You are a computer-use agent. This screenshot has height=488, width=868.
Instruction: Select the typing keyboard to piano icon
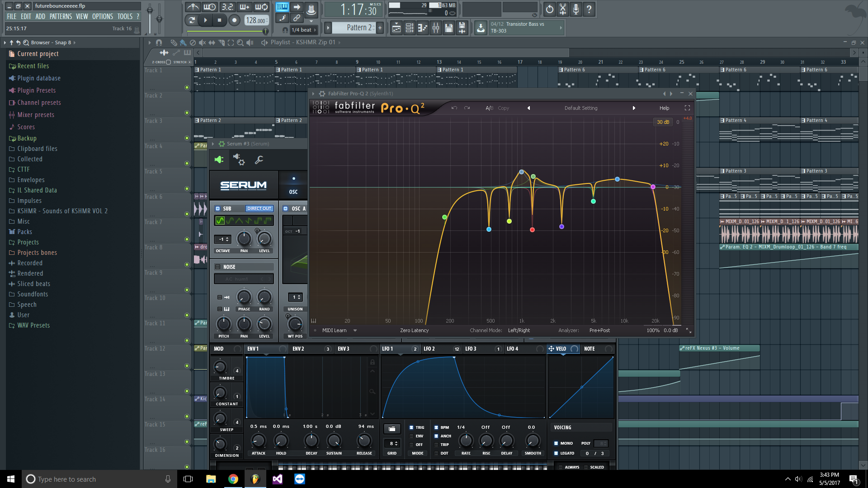coord(282,7)
